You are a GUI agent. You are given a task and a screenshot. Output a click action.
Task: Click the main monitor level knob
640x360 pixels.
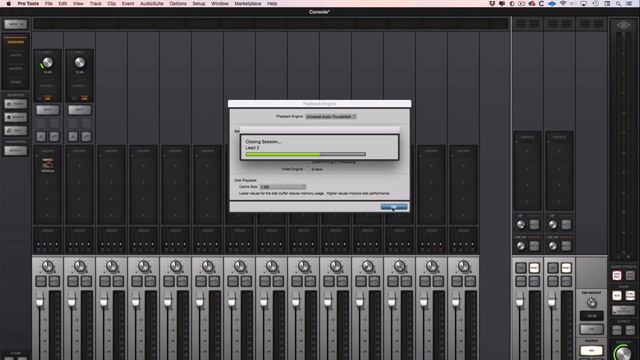tap(623, 352)
